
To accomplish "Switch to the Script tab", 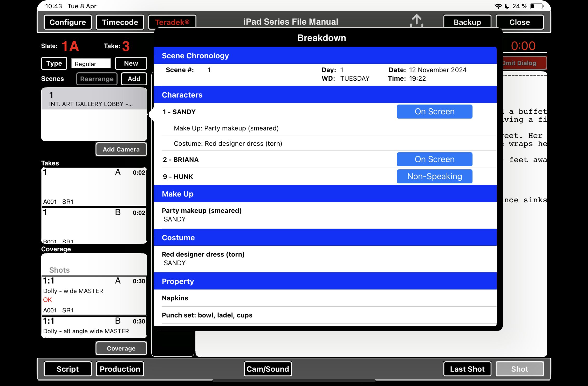I will click(x=67, y=369).
